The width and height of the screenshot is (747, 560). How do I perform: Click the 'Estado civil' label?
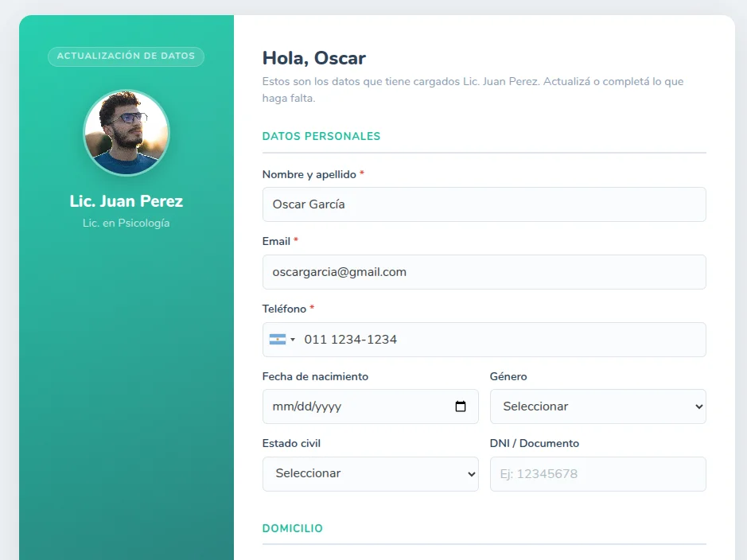[291, 443]
